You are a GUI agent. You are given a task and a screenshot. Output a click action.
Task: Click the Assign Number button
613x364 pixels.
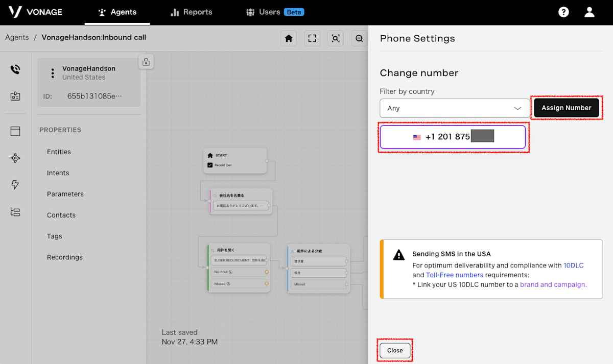click(567, 108)
